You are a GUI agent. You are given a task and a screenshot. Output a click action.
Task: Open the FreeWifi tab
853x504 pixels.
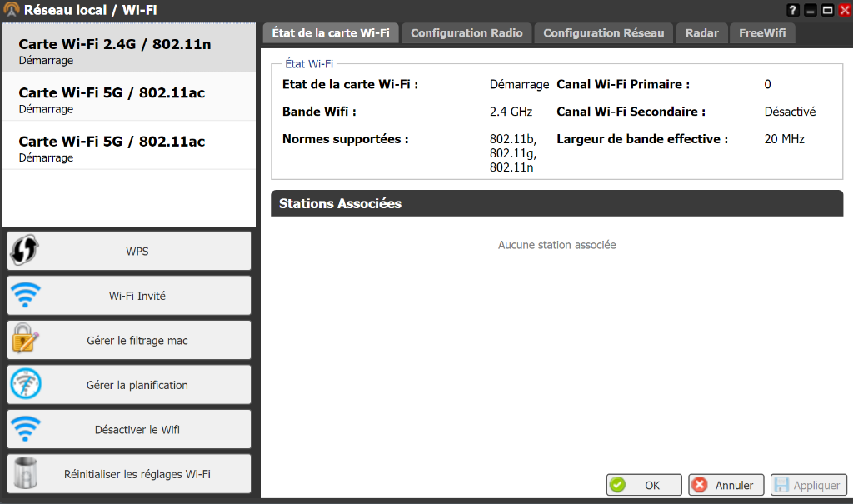point(761,33)
